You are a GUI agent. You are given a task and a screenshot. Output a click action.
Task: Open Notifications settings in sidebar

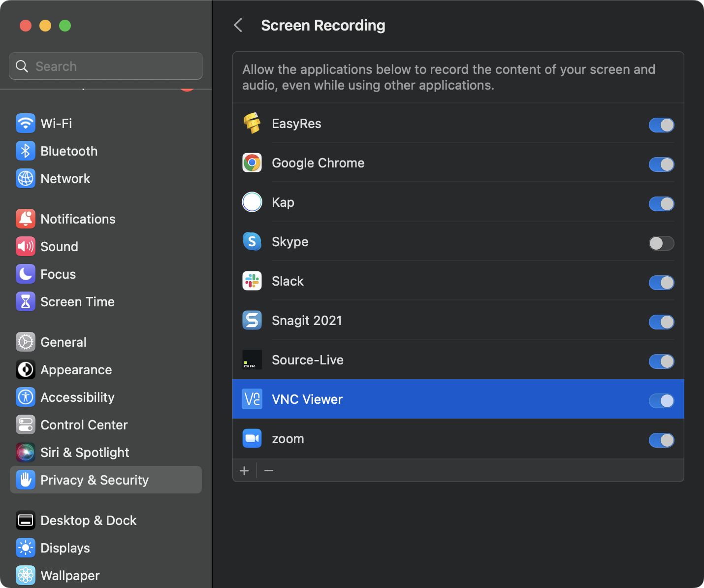[x=78, y=219]
